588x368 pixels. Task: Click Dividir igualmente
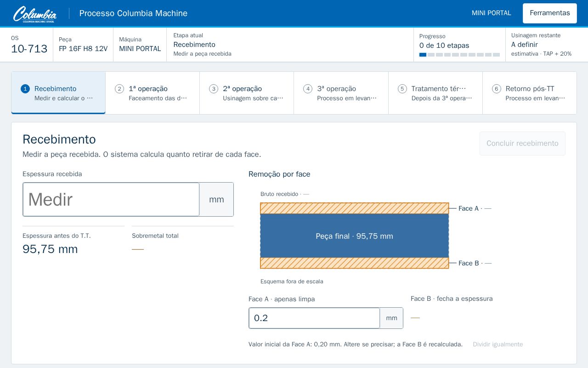[x=498, y=344]
